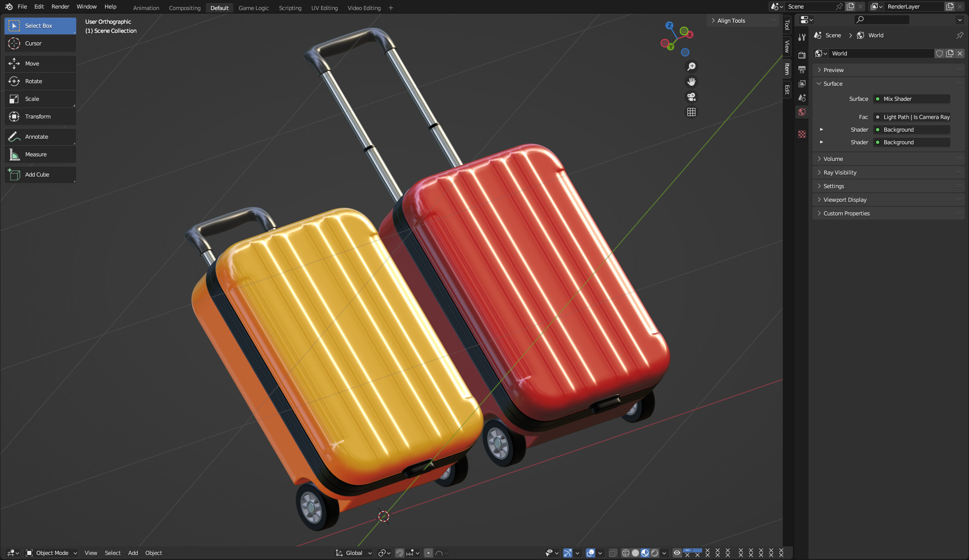969x560 pixels.
Task: Open the shading options dropdown arrow
Action: point(664,553)
